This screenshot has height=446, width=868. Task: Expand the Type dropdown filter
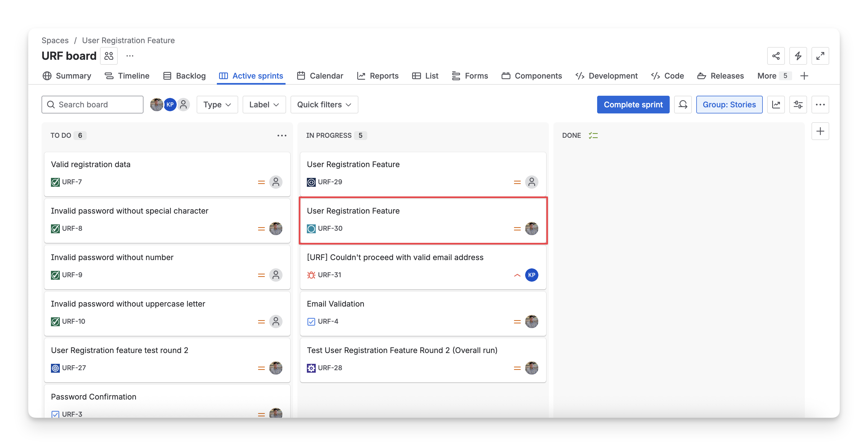[x=217, y=105]
